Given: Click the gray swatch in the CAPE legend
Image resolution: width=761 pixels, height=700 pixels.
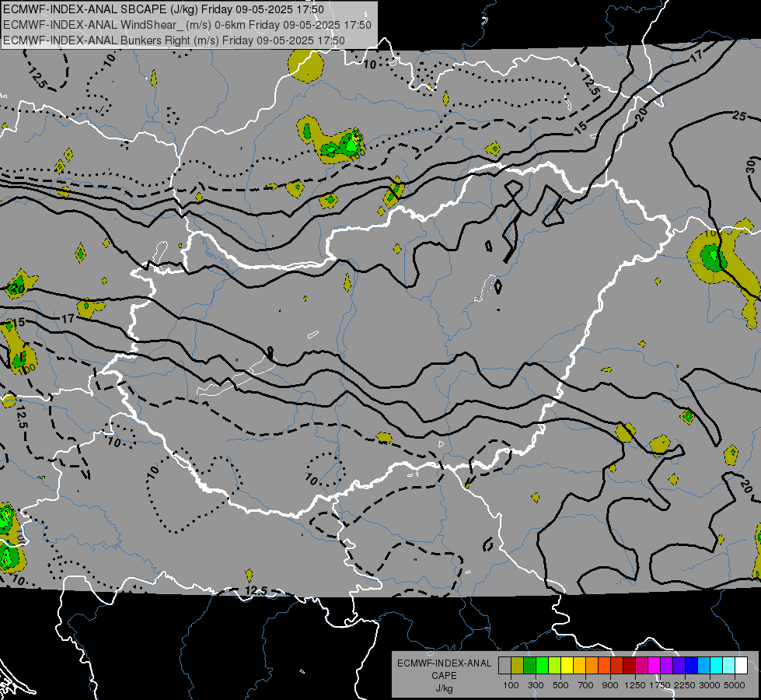Looking at the screenshot, I should pyautogui.click(x=504, y=666).
